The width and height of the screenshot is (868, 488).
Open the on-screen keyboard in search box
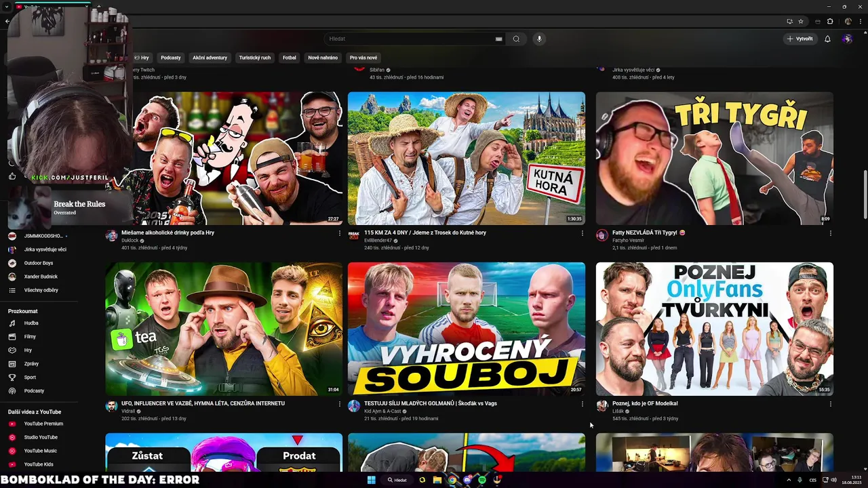(x=498, y=39)
